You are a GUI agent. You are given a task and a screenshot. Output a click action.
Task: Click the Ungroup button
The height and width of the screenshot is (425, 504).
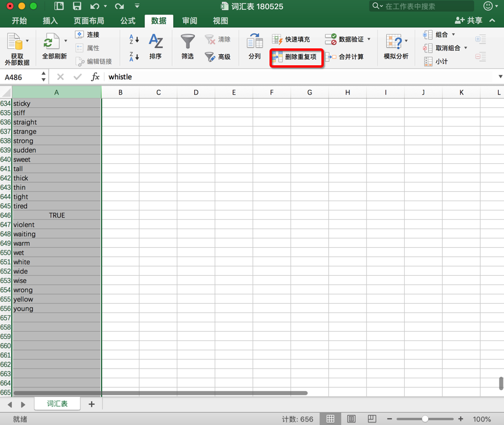click(x=442, y=48)
